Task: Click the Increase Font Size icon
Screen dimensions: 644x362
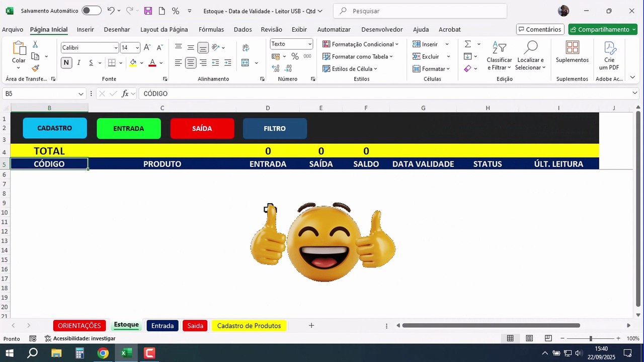Action: 147,48
